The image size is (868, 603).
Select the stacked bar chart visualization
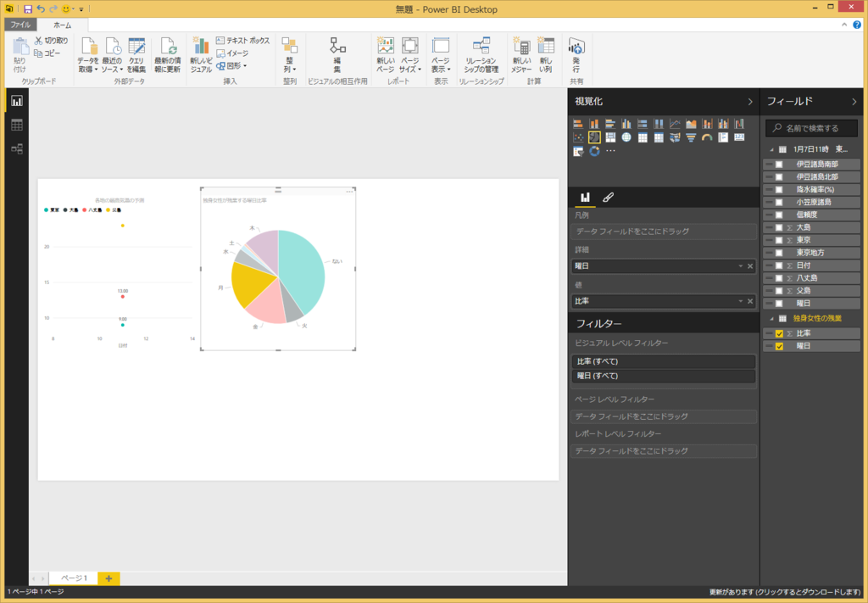coord(578,124)
